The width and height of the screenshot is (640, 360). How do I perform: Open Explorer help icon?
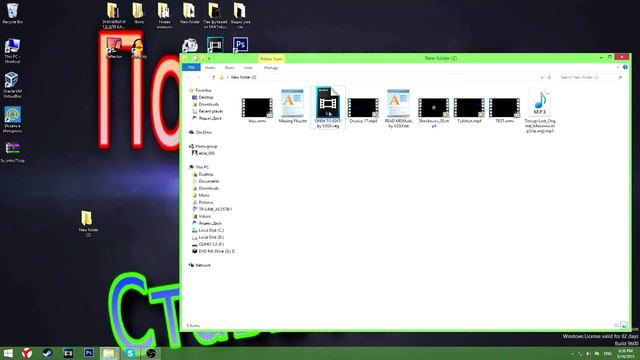point(625,67)
